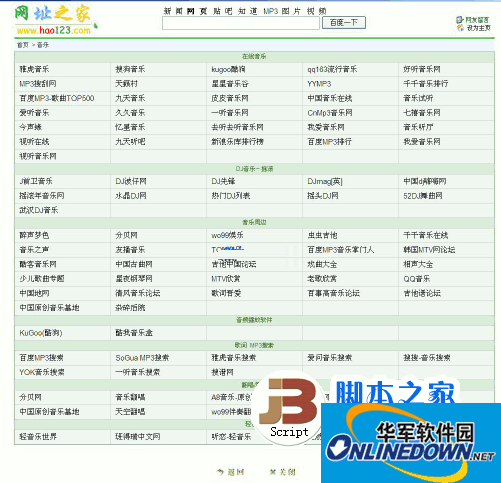The width and height of the screenshot is (501, 483).
Task: Open the YYMP3 link
Action: pyautogui.click(x=319, y=84)
